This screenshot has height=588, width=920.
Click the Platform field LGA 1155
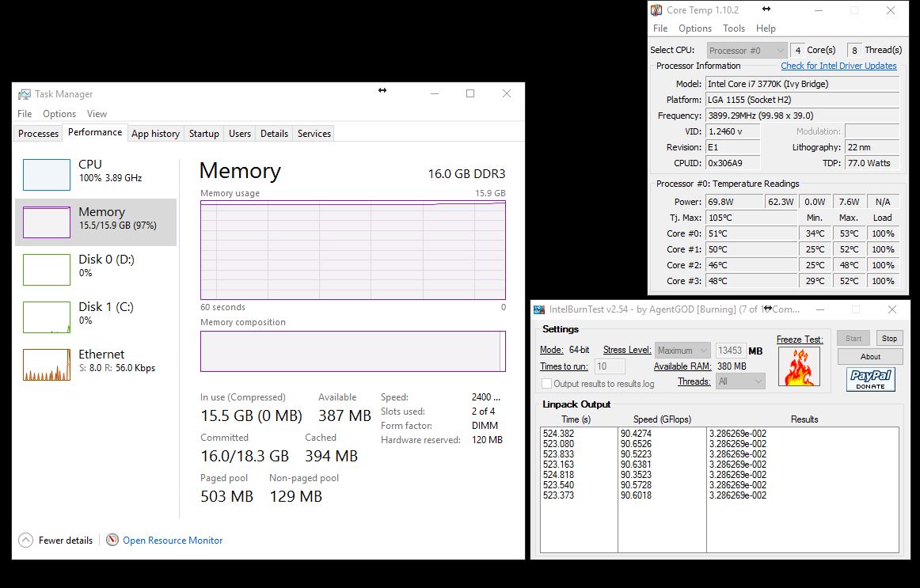click(x=802, y=100)
